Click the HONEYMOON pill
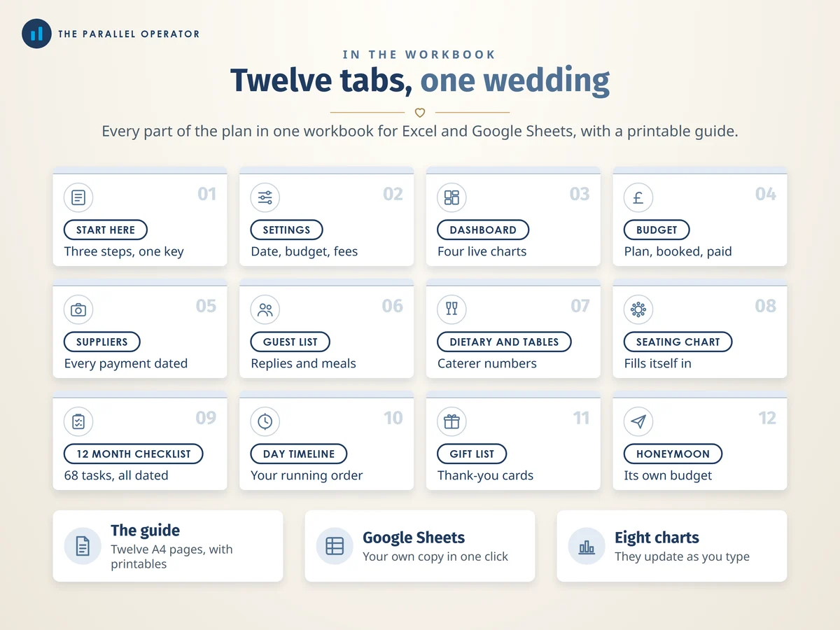Viewport: 840px width, 630px height. [673, 454]
